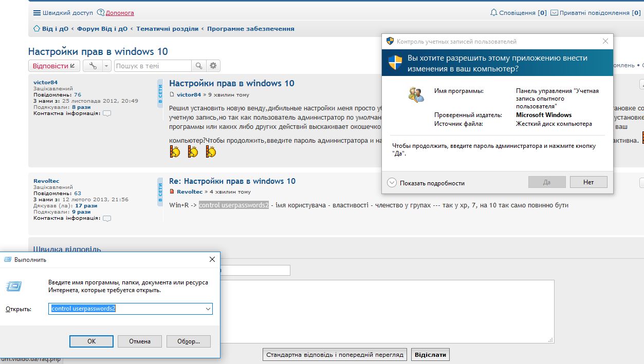Click the Обзор... browse button
The width and height of the screenshot is (644, 364).
[188, 341]
